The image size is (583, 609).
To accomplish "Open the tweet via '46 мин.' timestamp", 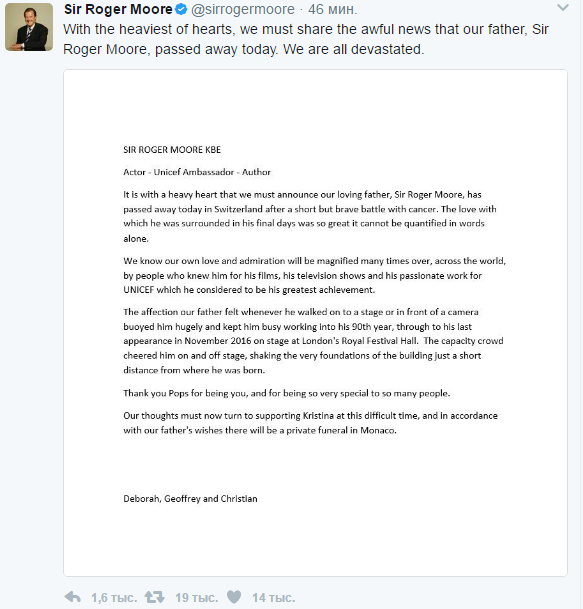I will point(332,9).
